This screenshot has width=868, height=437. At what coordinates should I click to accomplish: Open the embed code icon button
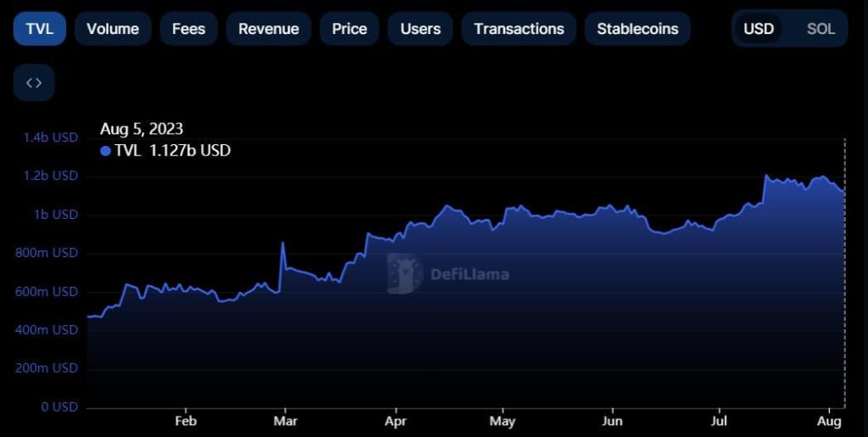click(x=34, y=82)
